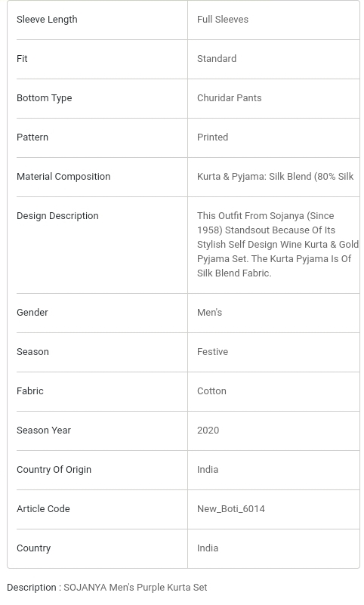The image size is (364, 605).
Task: Click the truncated Silk Blend composition text
Action: 276,177
